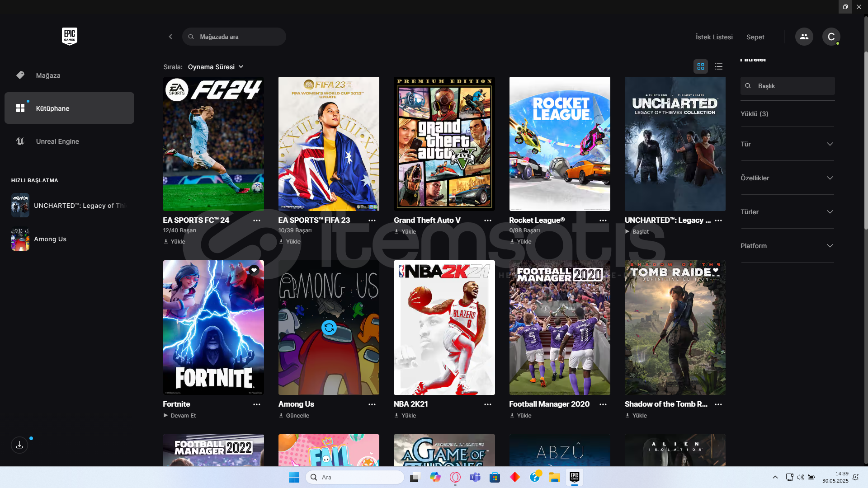Open options menu for Fortnite
Image resolution: width=868 pixels, height=488 pixels.
(x=257, y=404)
